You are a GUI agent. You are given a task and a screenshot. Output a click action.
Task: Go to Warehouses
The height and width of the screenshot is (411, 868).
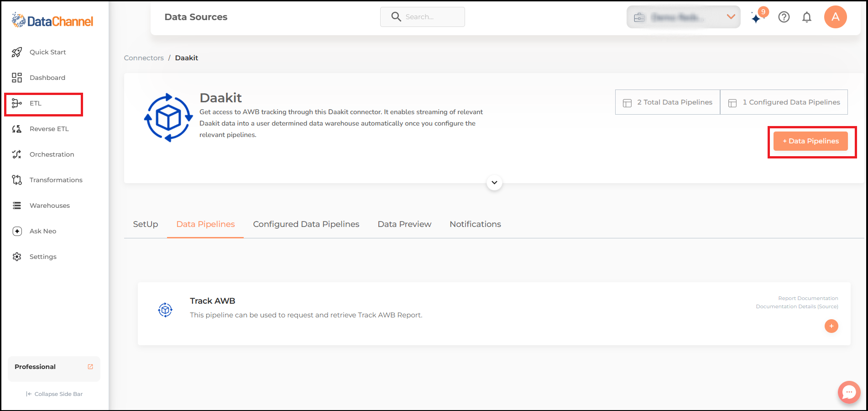click(x=50, y=205)
